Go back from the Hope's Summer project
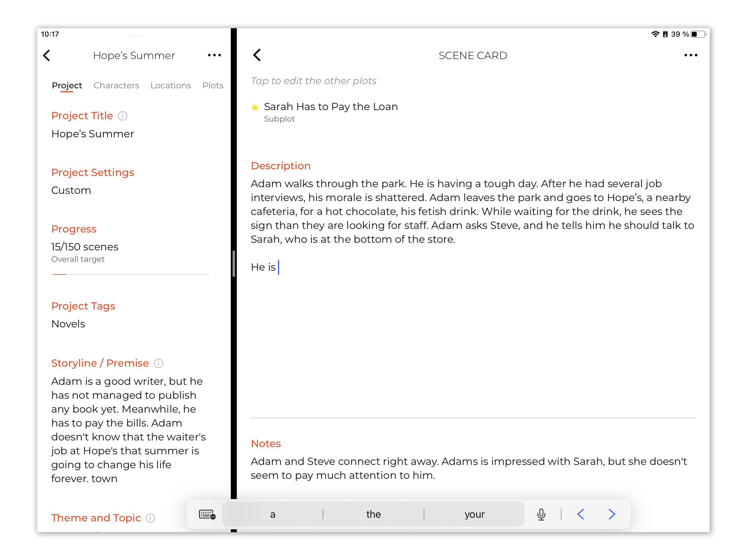747x560 pixels. coord(47,55)
